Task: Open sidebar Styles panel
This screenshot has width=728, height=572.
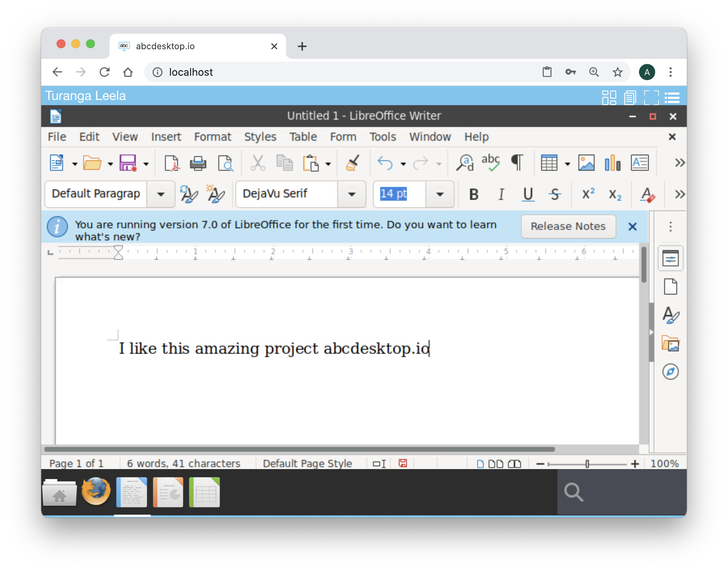Action: (x=671, y=315)
